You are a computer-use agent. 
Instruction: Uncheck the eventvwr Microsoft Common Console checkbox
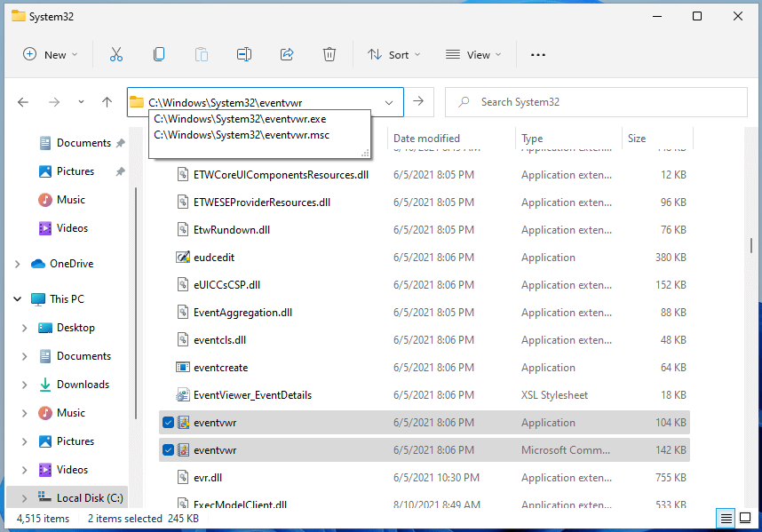[168, 450]
